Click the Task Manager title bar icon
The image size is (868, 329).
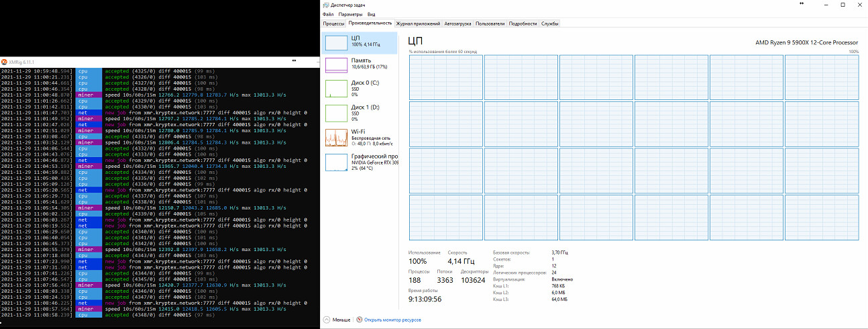tap(326, 5)
